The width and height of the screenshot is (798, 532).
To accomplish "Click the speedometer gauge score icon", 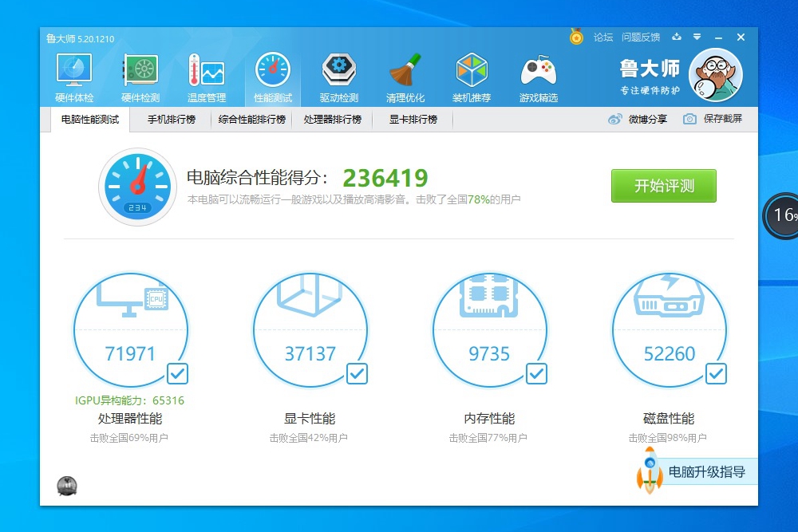I will pos(137,187).
